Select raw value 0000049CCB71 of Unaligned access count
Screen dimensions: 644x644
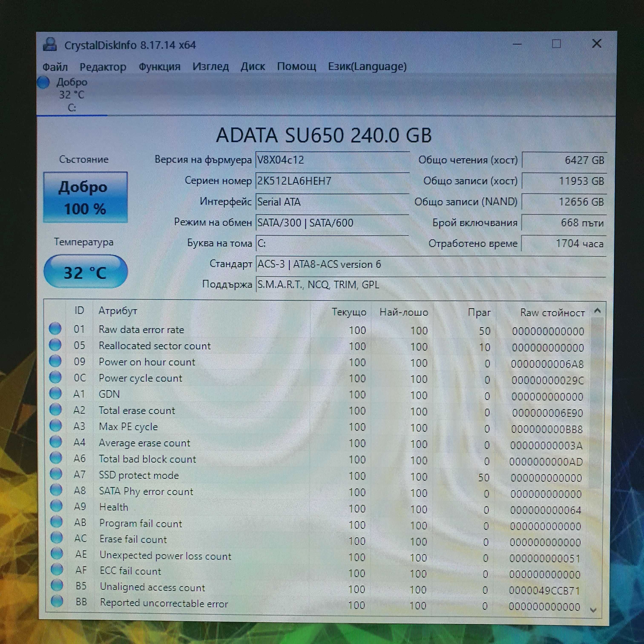point(544,590)
